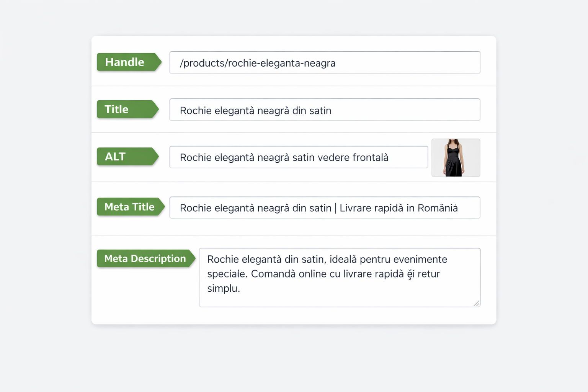
Task: Click the Meta Description textarea resize handle
Action: coord(476,303)
